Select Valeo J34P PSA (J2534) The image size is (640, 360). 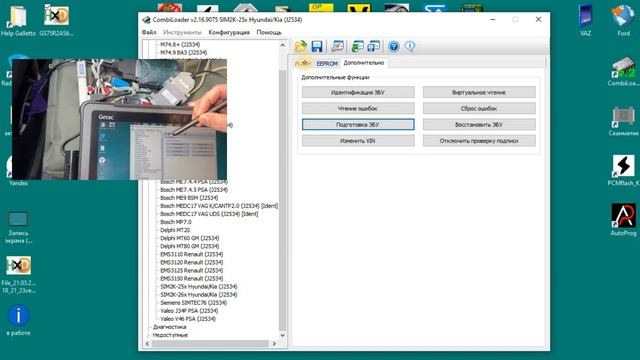[189, 311]
